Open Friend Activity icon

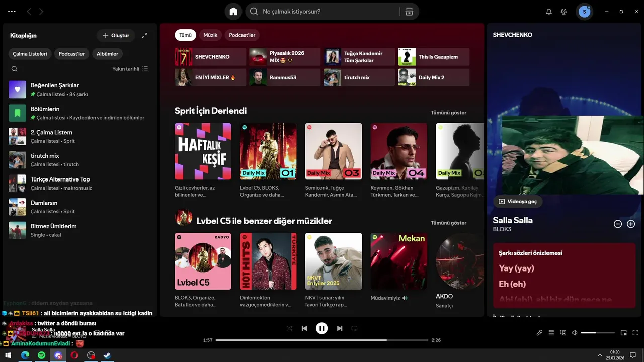pyautogui.click(x=563, y=12)
